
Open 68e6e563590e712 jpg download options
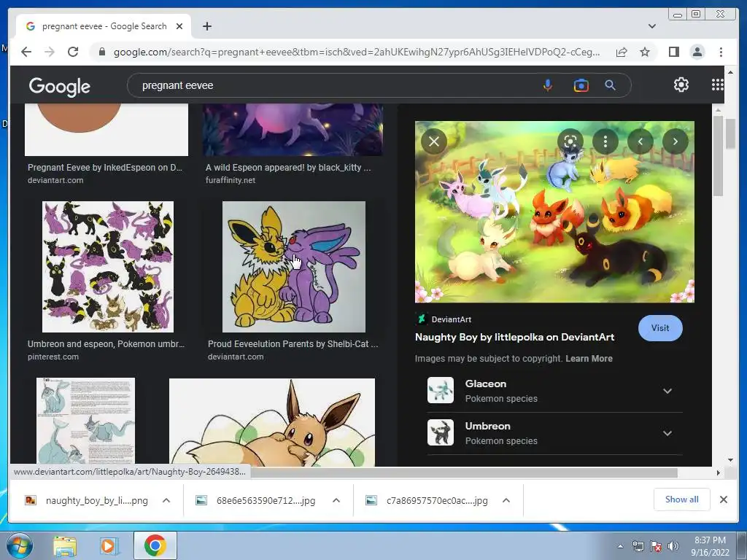coord(336,500)
